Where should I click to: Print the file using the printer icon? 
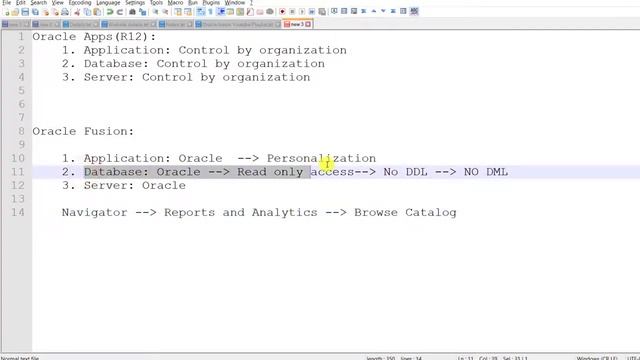tap(65, 12)
